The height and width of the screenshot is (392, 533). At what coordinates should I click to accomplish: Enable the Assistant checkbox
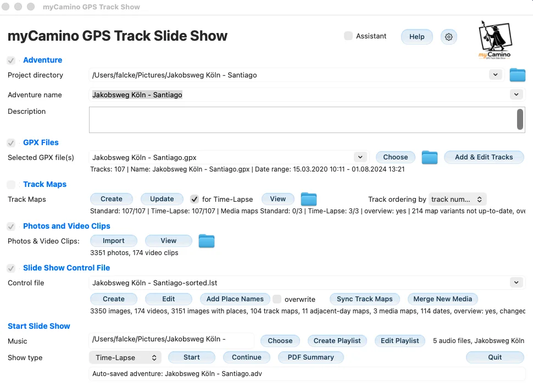(348, 36)
